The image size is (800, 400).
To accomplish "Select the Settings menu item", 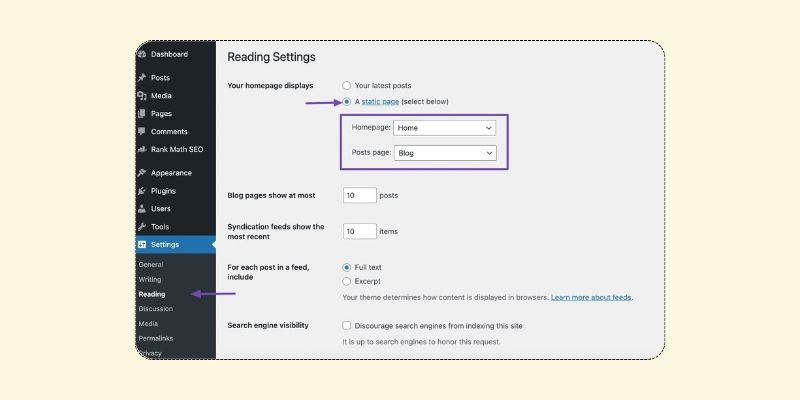I will 176,244.
